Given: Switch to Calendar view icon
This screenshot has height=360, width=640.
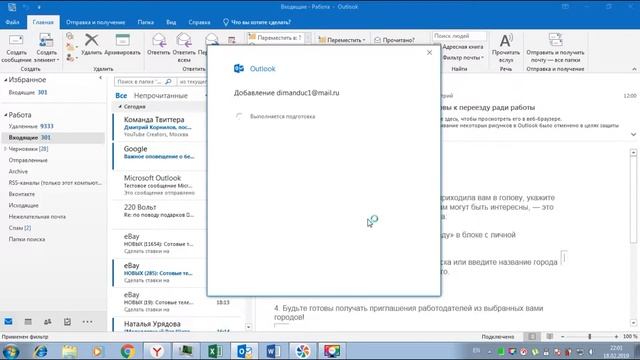Looking at the screenshot, I should click(x=28, y=322).
